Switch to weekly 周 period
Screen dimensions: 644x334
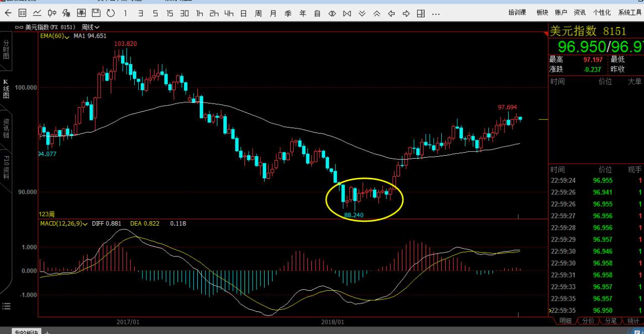258,14
